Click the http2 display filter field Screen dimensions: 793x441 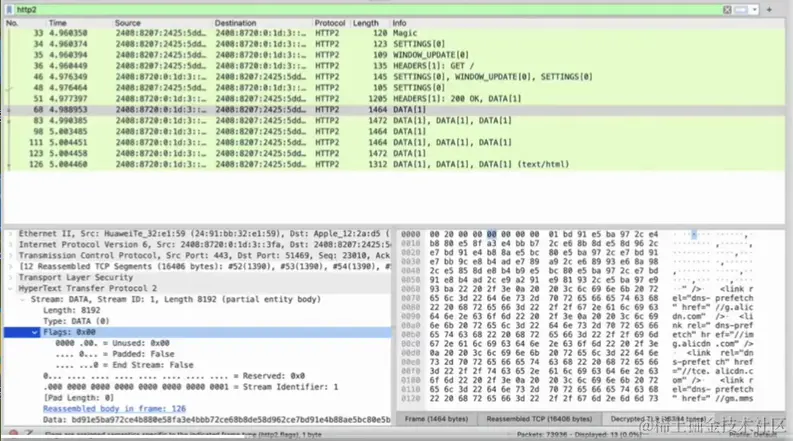368,10
